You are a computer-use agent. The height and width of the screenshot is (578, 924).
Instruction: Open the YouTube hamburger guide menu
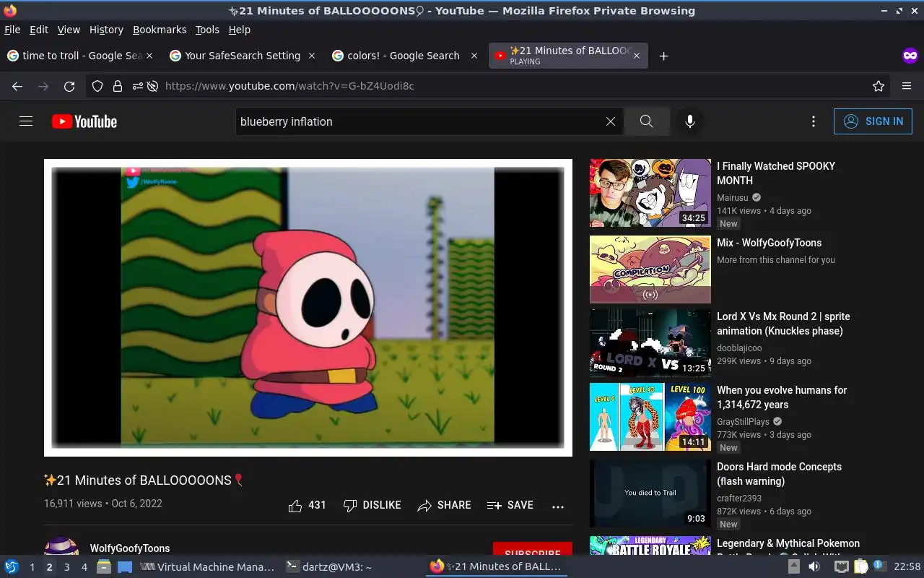(x=26, y=121)
